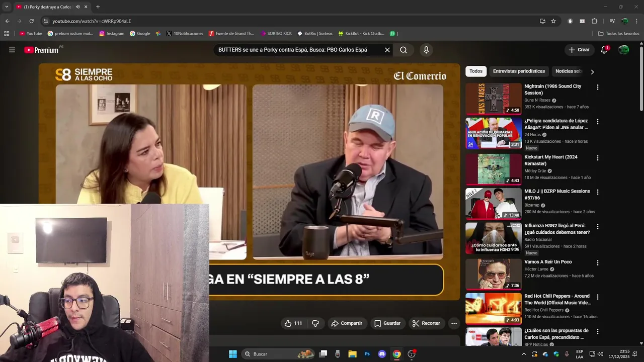The image size is (644, 362).
Task: Open Influenza H3N2 video title
Action: (557, 229)
